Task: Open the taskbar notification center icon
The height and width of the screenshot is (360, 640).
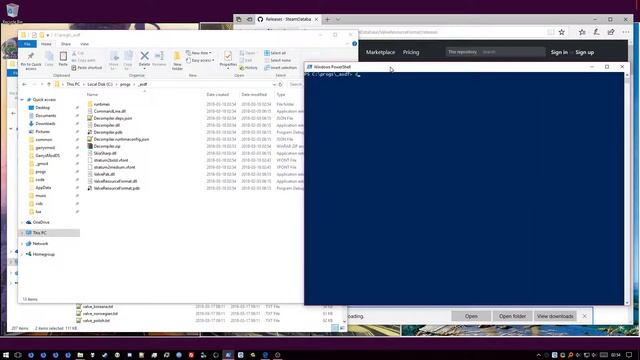Action: coord(629,355)
